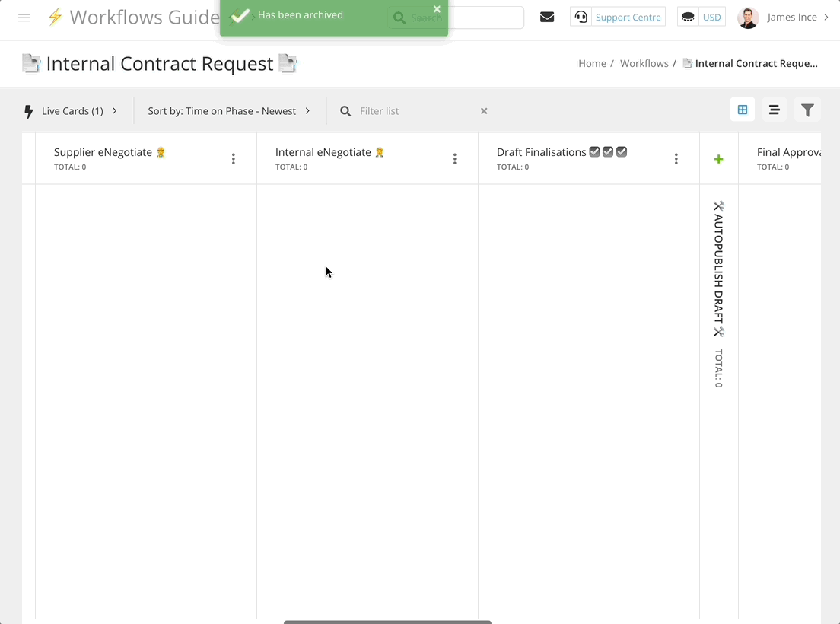
Task: Switch to grid board view
Action: [743, 110]
